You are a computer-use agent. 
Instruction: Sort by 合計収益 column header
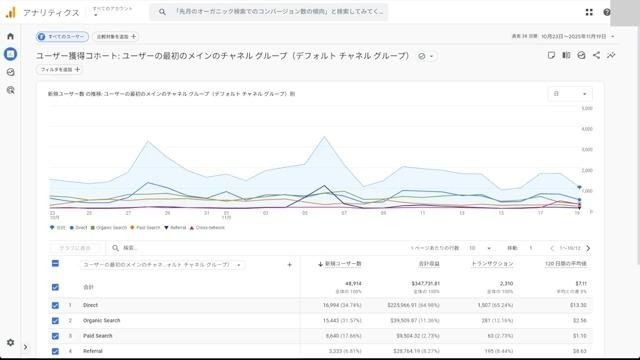429,264
